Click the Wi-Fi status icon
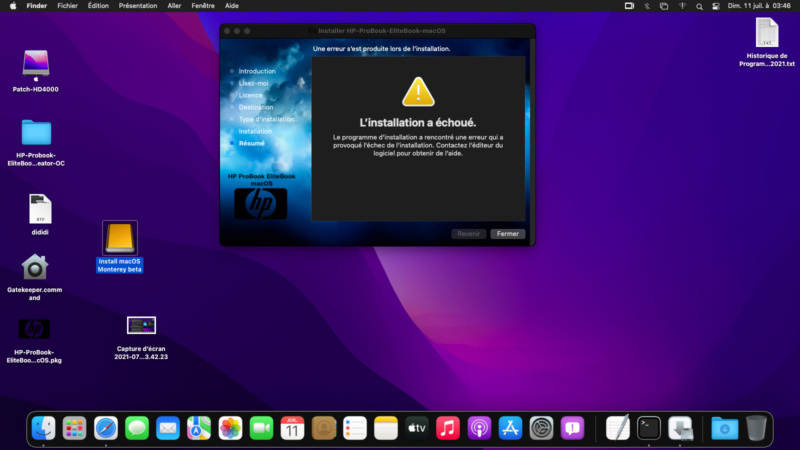This screenshot has height=450, width=800. pos(682,6)
